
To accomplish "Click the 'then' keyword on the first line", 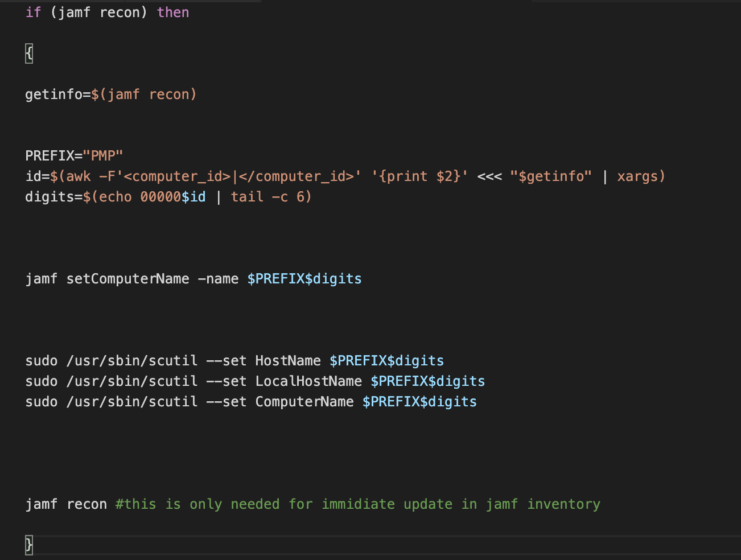I will click(x=173, y=13).
